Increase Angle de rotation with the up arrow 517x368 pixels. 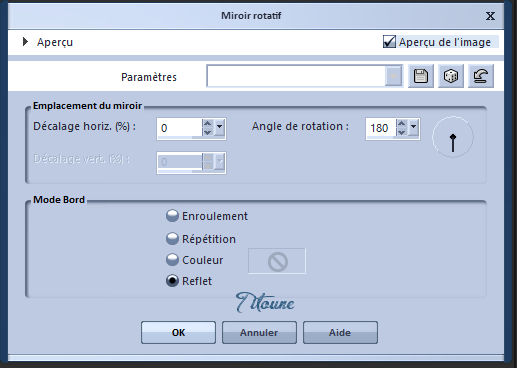coord(402,124)
